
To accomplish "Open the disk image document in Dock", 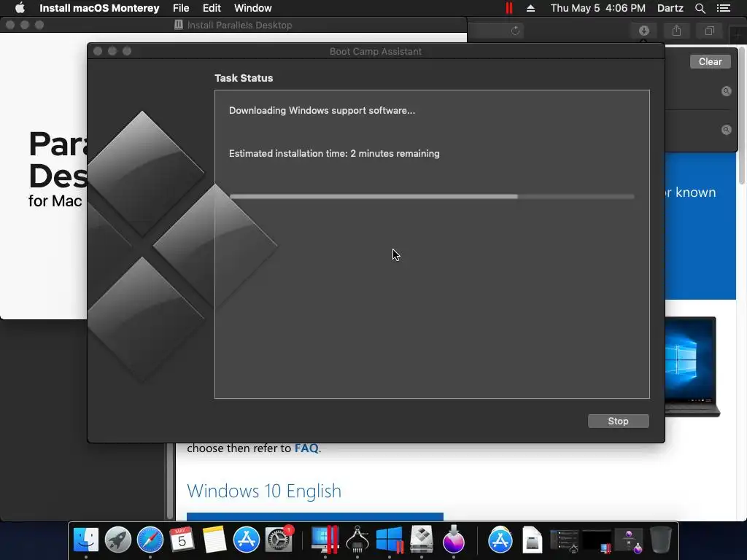I will click(x=532, y=540).
